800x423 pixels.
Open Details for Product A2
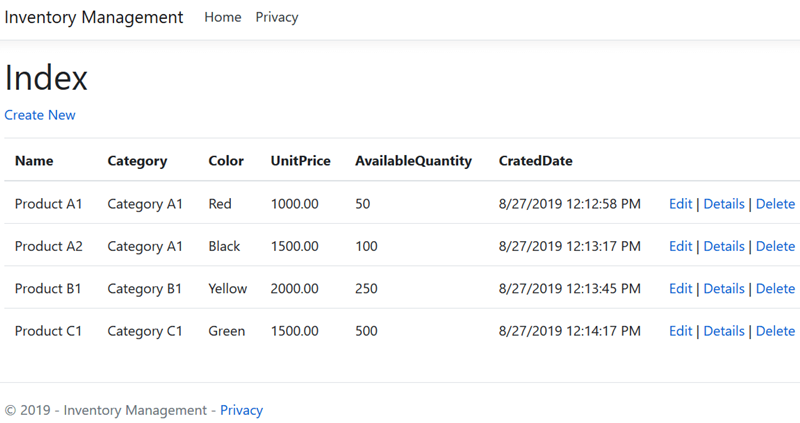[724, 246]
